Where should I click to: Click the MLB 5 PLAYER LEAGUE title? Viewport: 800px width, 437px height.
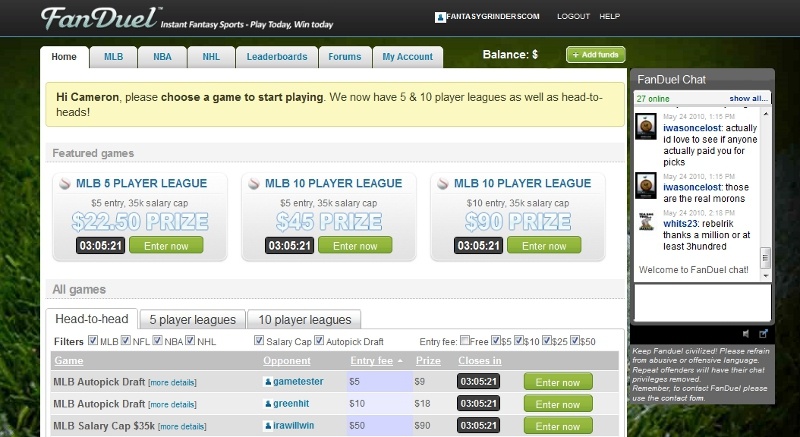click(x=141, y=184)
